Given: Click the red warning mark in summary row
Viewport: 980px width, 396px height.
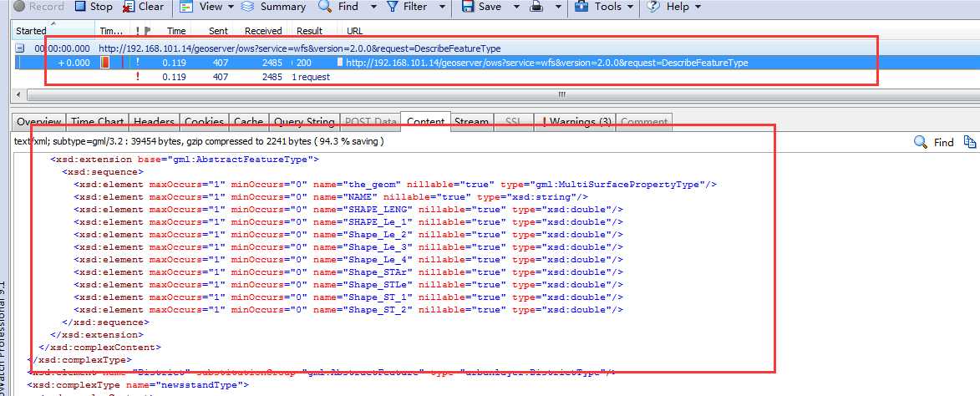Looking at the screenshot, I should [138, 77].
